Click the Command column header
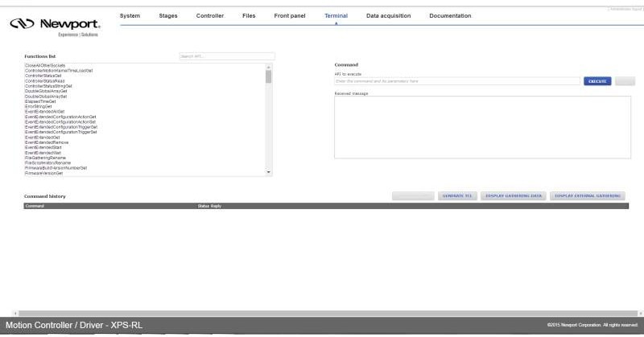644x337 pixels. tap(35, 206)
